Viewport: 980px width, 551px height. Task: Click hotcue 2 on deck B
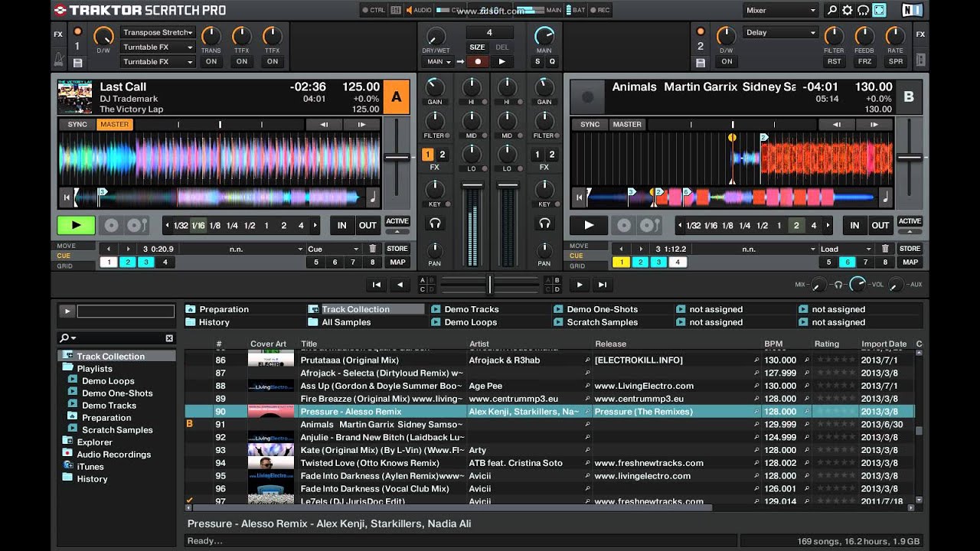640,262
